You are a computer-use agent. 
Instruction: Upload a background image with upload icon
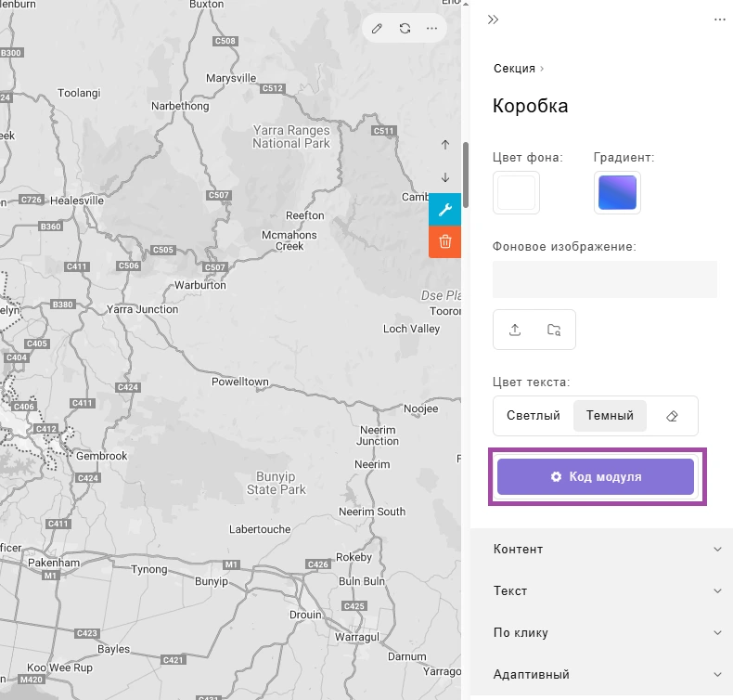(x=515, y=330)
